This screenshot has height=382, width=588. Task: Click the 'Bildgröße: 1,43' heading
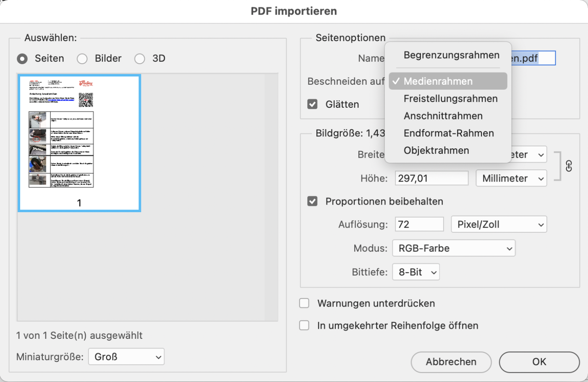pos(350,133)
